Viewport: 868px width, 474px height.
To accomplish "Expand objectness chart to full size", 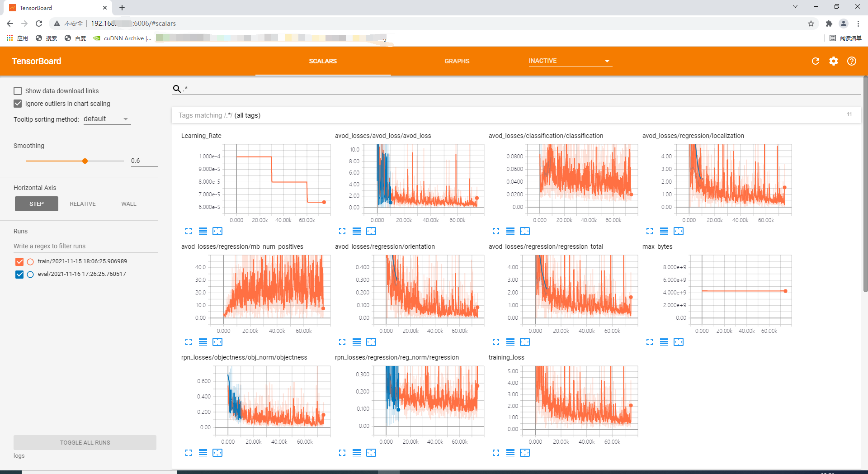I will 189,453.
